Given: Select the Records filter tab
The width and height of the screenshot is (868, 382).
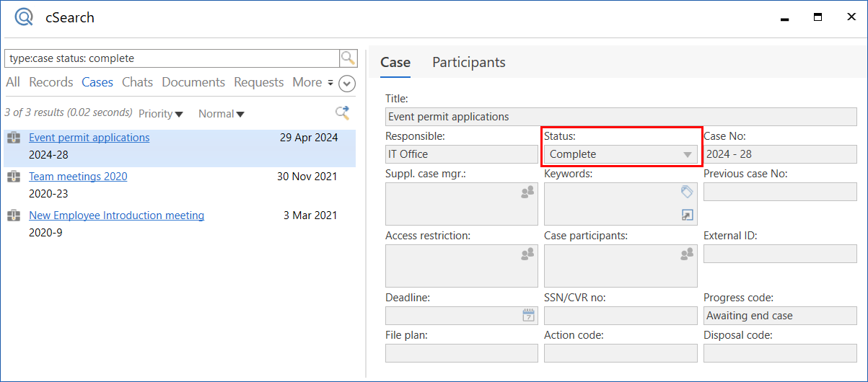Looking at the screenshot, I should (51, 82).
